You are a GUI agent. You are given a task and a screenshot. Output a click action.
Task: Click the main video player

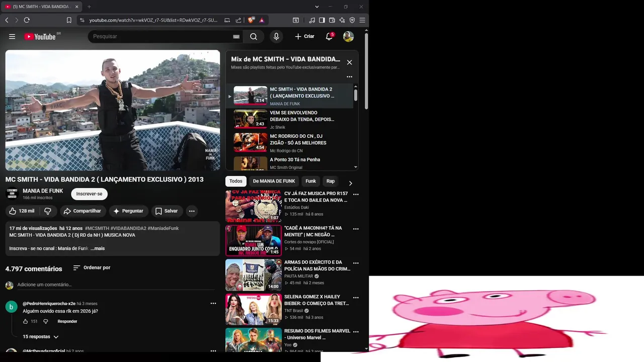113,110
